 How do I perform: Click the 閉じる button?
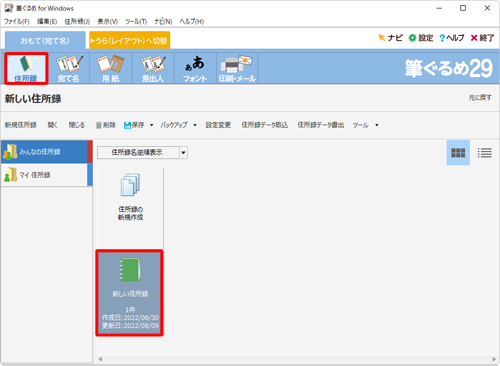pos(77,125)
